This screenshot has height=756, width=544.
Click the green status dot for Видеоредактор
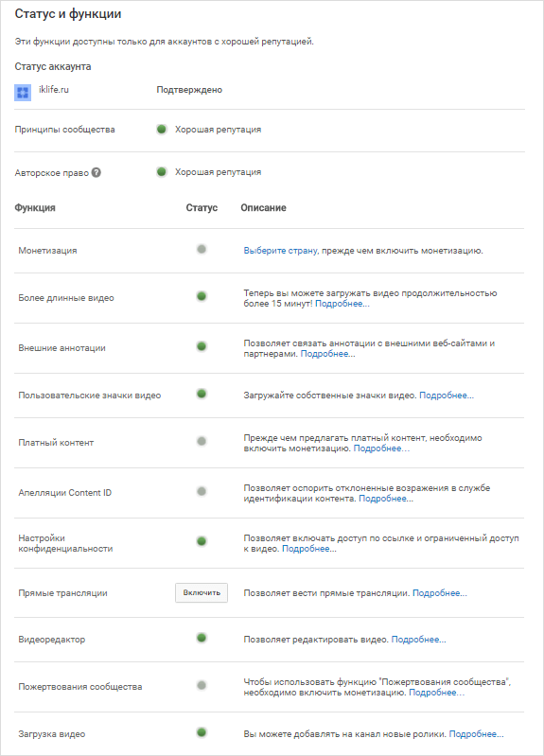(202, 638)
